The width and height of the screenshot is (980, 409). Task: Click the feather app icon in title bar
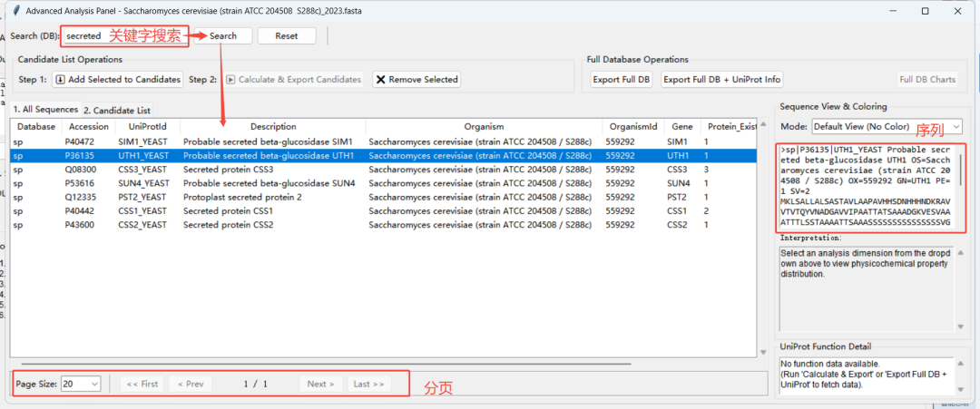[x=16, y=11]
